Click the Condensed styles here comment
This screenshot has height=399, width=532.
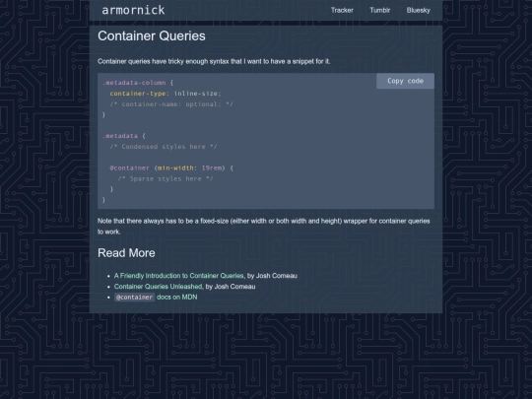[x=164, y=147]
